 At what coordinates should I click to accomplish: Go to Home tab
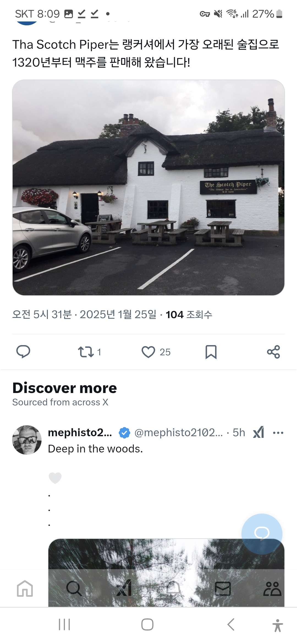coord(25,588)
